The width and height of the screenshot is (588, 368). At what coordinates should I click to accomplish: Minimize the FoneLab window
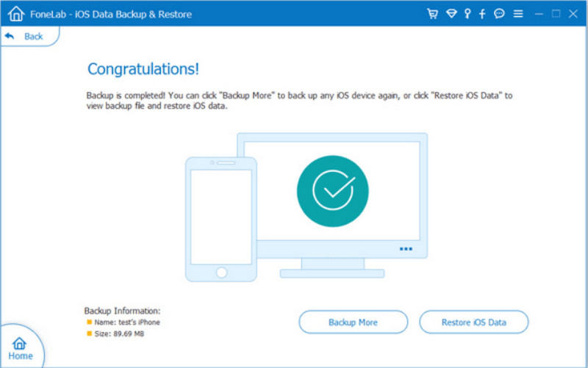(538, 14)
